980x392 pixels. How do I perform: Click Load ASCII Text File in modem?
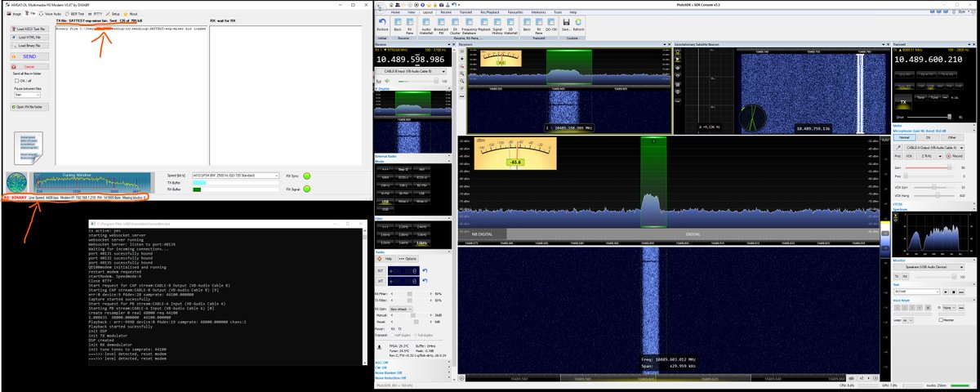point(29,29)
